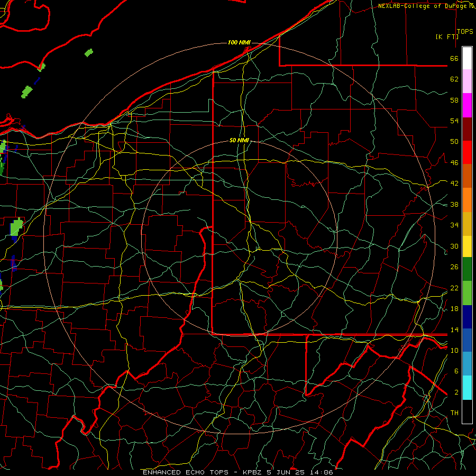Viewport: 476px width, 476px height.
Task: Click the medium blue legend color block
Action: tap(467, 340)
